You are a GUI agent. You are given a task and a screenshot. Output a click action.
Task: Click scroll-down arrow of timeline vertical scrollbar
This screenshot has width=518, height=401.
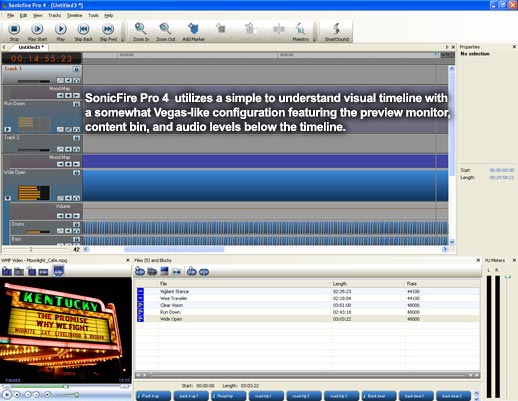point(452,242)
